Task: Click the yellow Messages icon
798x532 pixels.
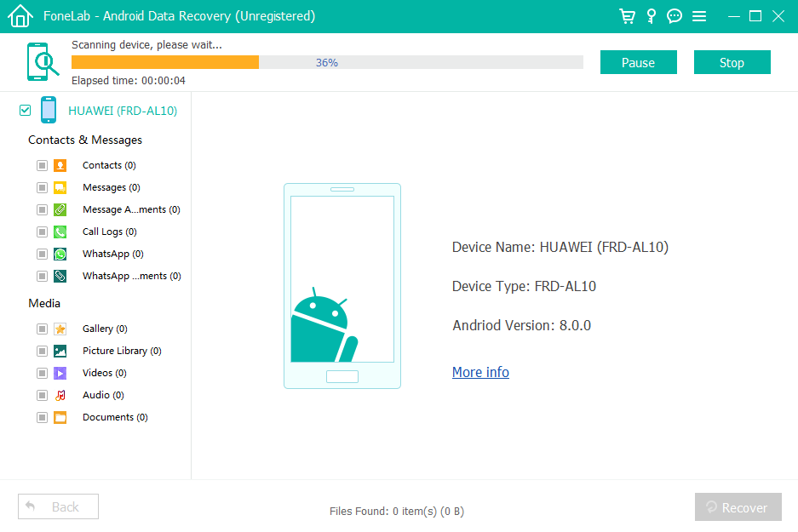Action: [x=60, y=187]
